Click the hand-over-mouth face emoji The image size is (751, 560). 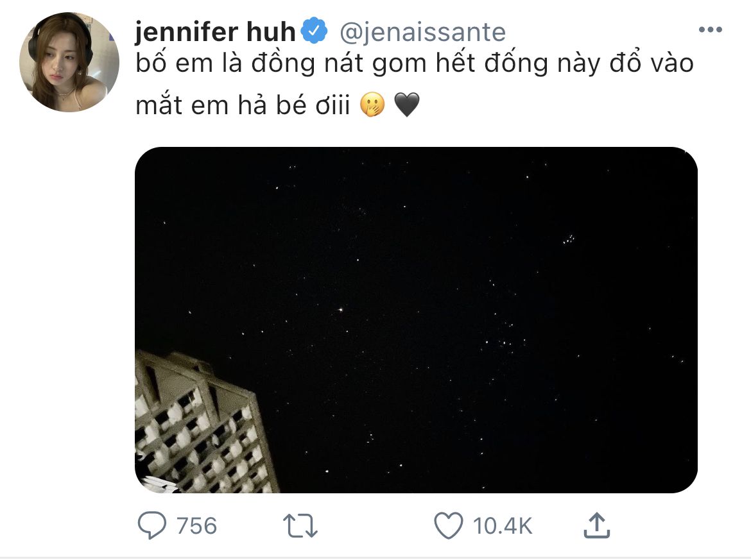tap(373, 105)
